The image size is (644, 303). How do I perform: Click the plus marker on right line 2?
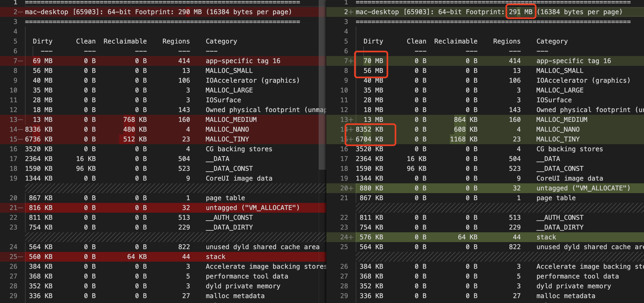tap(351, 12)
